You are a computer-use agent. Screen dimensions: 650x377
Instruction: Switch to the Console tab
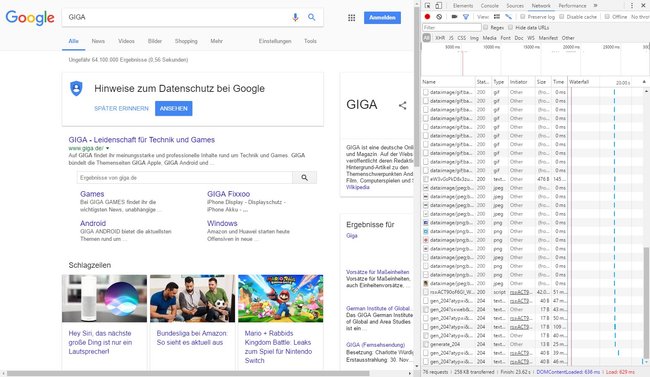click(x=490, y=6)
